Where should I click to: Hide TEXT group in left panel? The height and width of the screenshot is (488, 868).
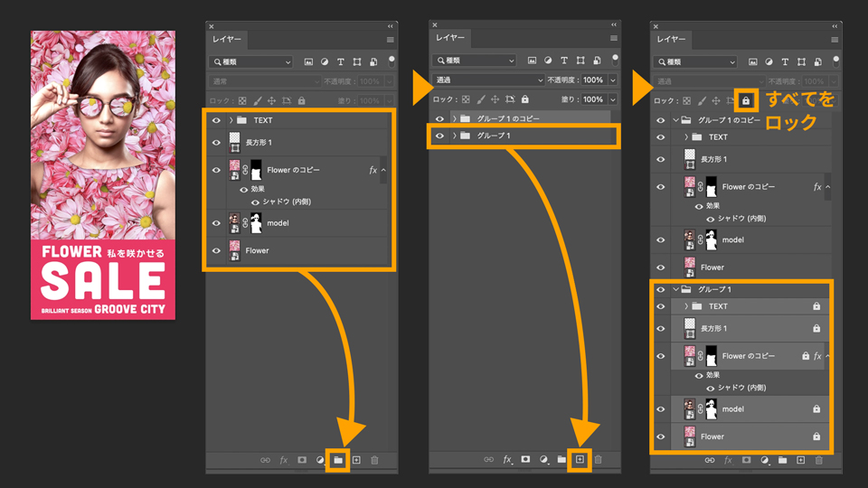tap(216, 120)
